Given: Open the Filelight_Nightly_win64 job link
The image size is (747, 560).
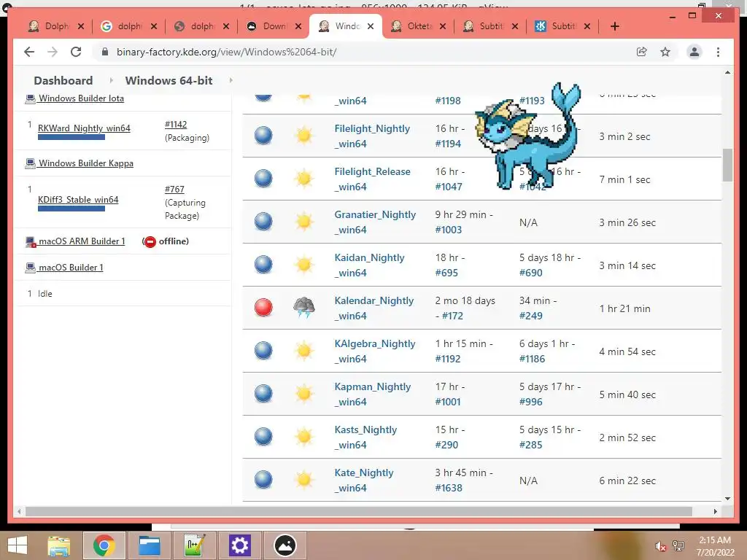Looking at the screenshot, I should point(372,136).
